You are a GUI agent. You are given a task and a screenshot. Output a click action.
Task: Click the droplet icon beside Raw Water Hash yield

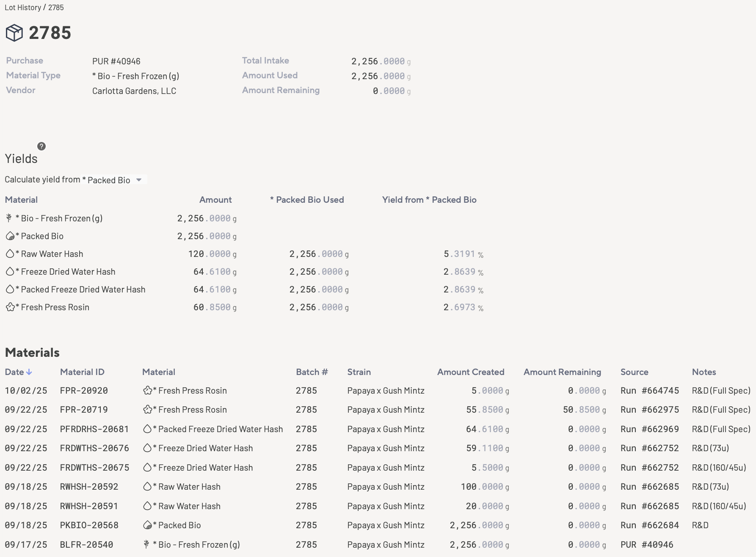[x=10, y=254]
